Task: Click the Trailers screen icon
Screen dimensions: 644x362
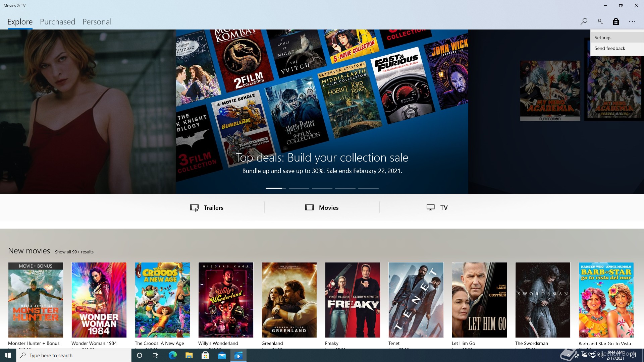Action: pos(194,208)
